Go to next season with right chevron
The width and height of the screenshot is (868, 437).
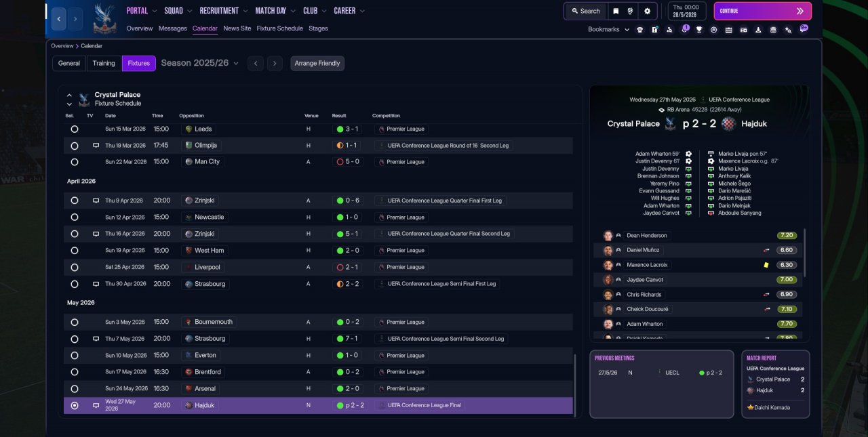click(275, 63)
